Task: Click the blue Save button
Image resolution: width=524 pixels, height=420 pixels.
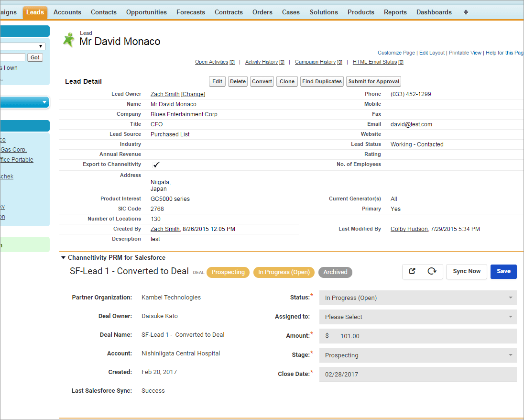Action: (503, 271)
